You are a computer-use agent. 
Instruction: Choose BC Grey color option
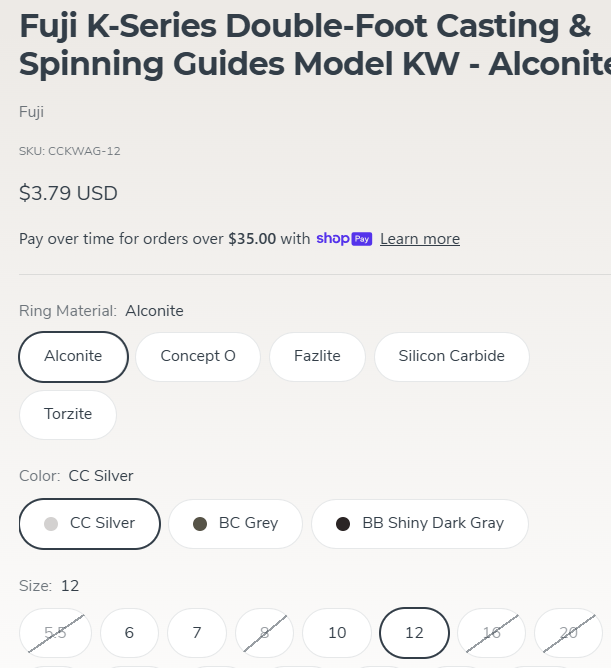click(x=235, y=524)
